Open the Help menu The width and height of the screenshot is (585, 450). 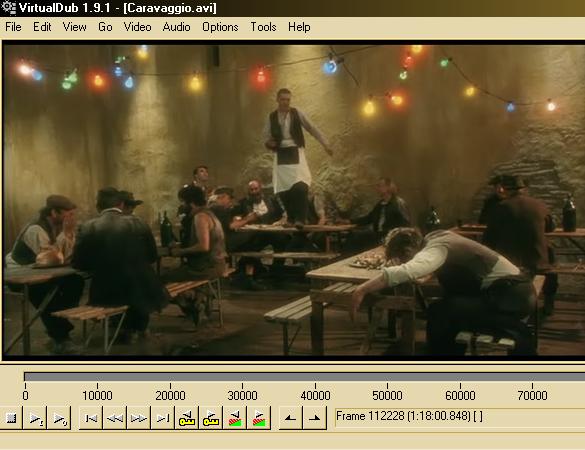299,27
